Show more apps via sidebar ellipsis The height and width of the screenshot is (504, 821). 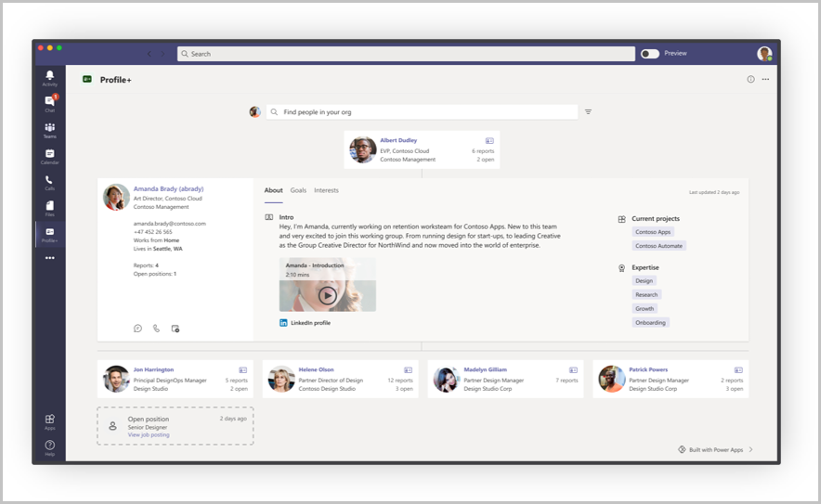pos(50,258)
